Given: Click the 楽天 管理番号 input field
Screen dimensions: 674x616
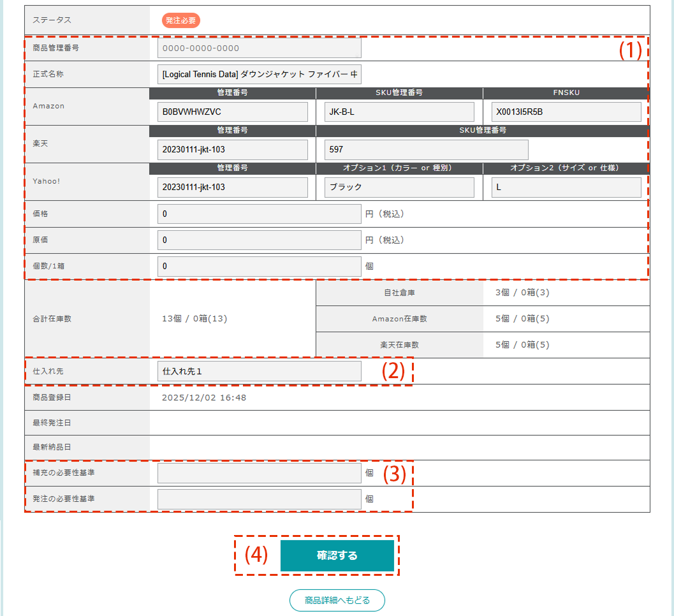Looking at the screenshot, I should [232, 149].
